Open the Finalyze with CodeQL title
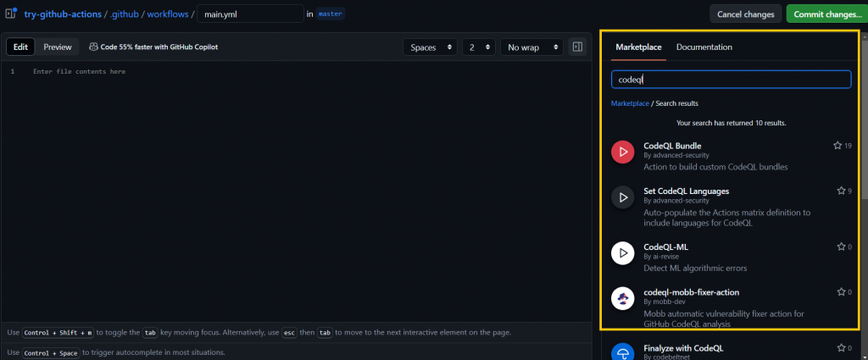868x360 pixels. (684, 348)
